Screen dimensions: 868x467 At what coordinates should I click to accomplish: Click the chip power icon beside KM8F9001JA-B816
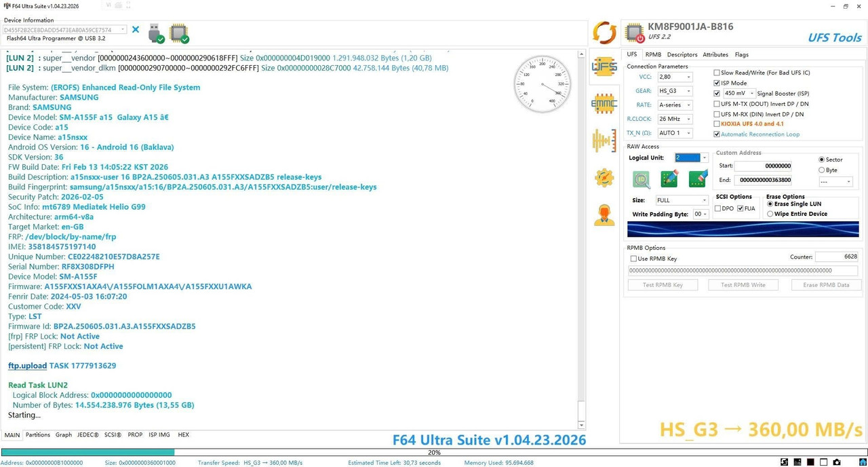[x=635, y=33]
